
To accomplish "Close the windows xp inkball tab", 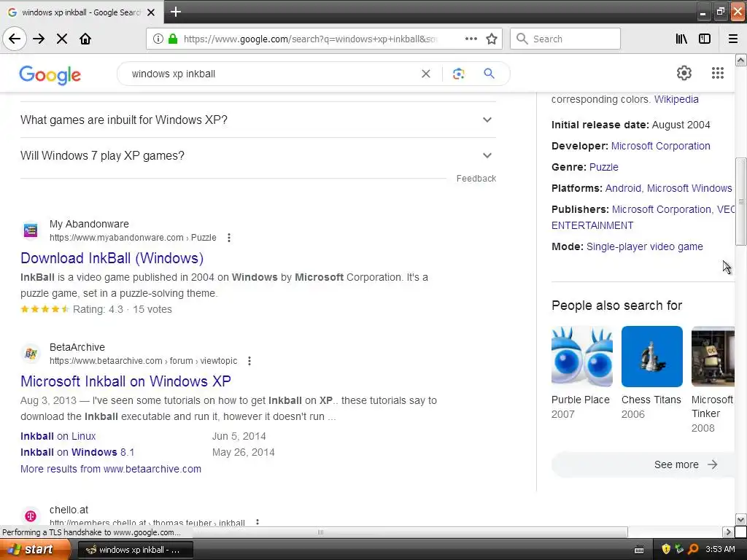I will [151, 12].
